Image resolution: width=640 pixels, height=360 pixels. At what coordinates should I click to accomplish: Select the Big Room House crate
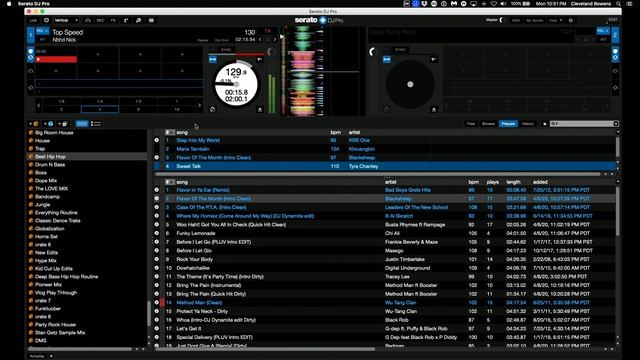point(54,133)
